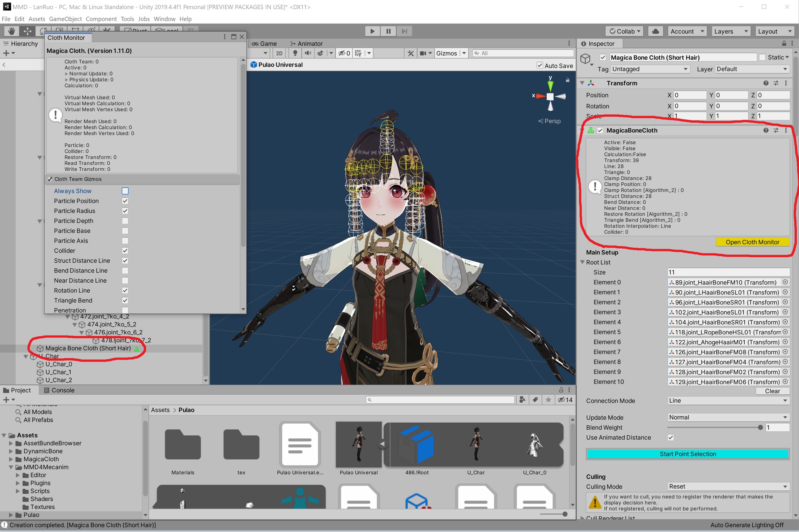
Task: Select the Move tool
Action: pos(28,31)
